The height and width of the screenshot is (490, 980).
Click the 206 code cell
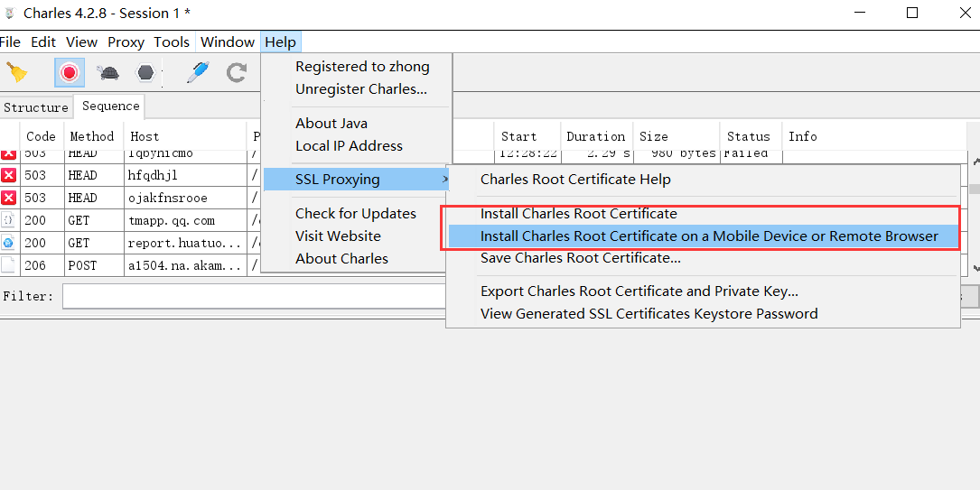pos(42,265)
